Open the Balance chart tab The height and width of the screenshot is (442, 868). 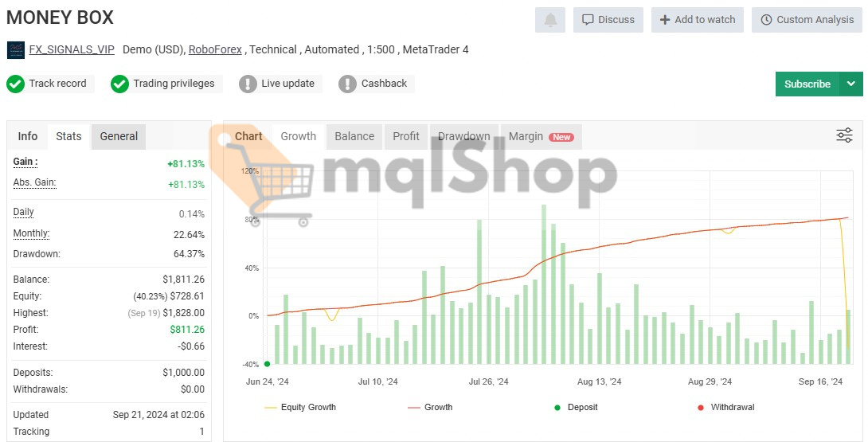tap(354, 136)
